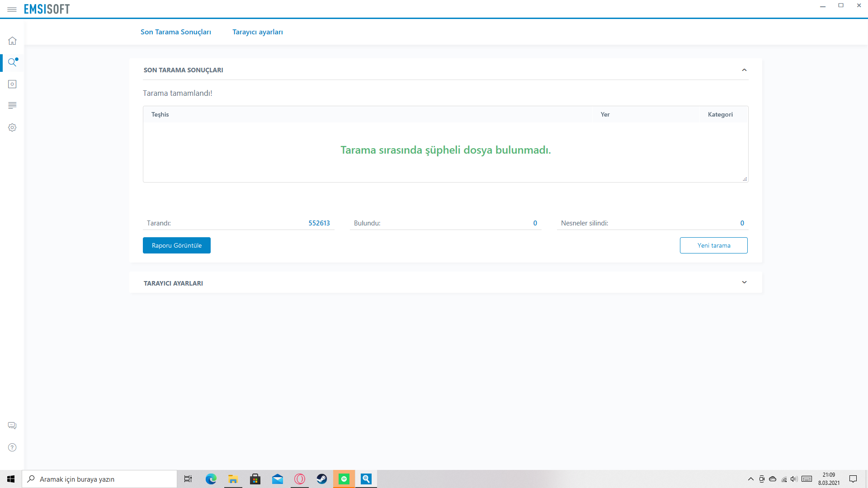Click the chat feedback icon in the sidebar
Image resolution: width=868 pixels, height=488 pixels.
pyautogui.click(x=12, y=426)
